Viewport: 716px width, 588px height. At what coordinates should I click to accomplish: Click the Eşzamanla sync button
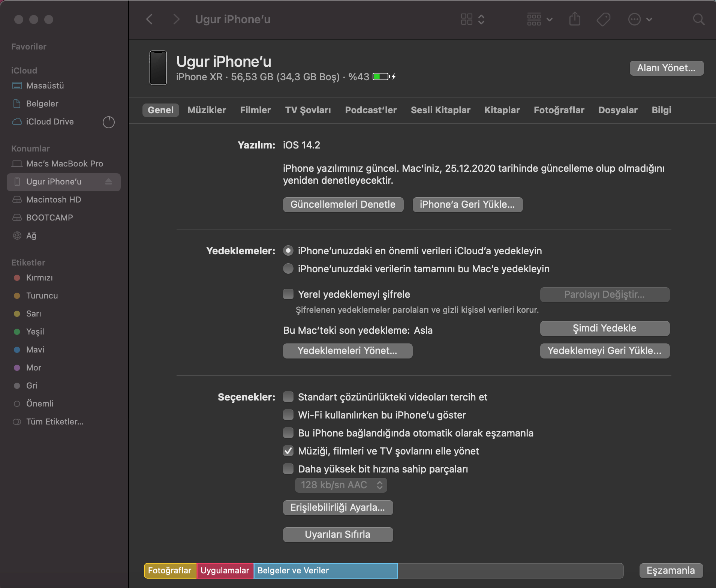[671, 571]
